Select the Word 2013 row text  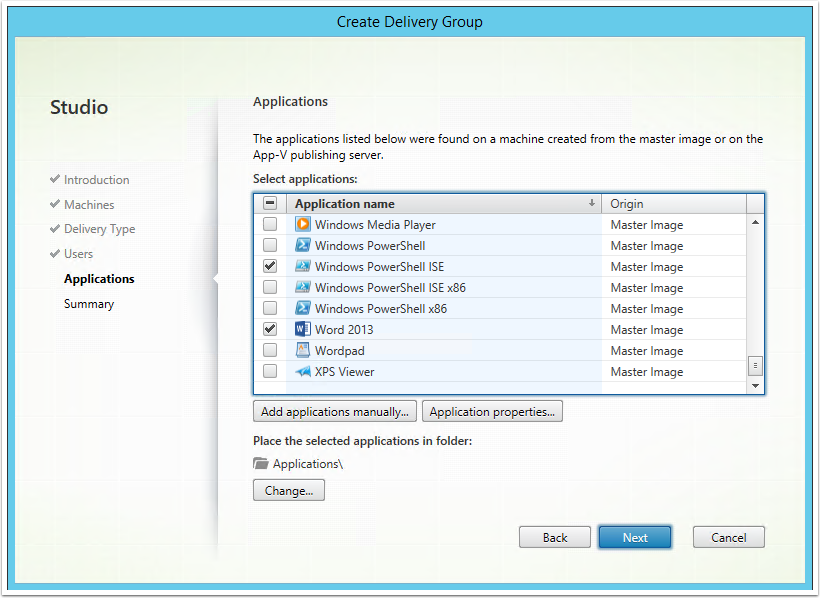[x=344, y=330]
